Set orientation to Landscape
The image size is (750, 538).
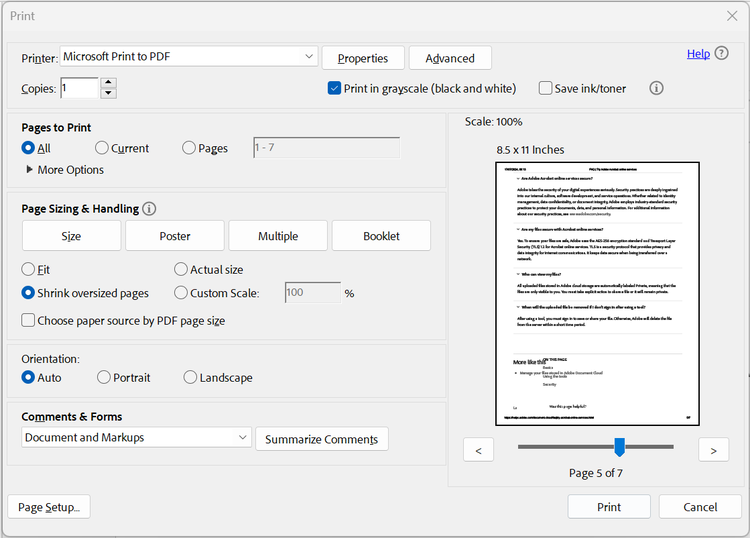(x=190, y=377)
